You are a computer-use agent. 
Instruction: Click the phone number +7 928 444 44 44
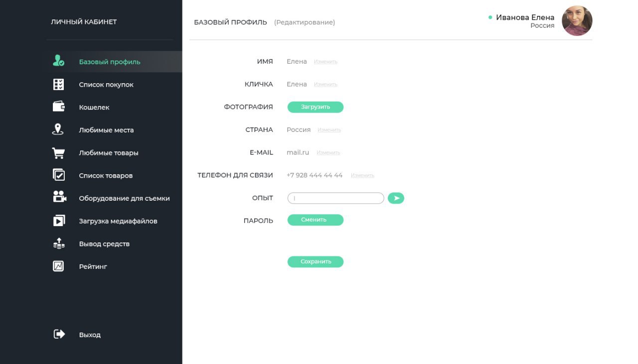pos(315,175)
